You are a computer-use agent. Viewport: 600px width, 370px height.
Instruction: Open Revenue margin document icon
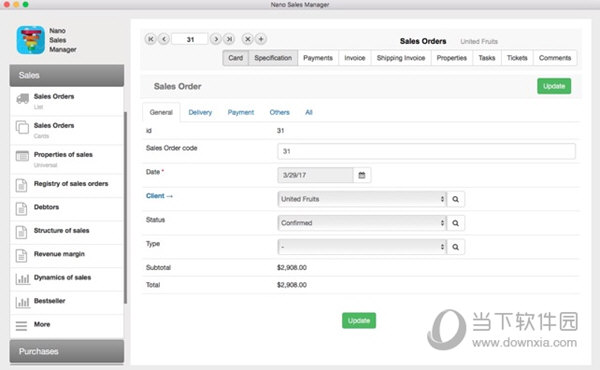(21, 256)
